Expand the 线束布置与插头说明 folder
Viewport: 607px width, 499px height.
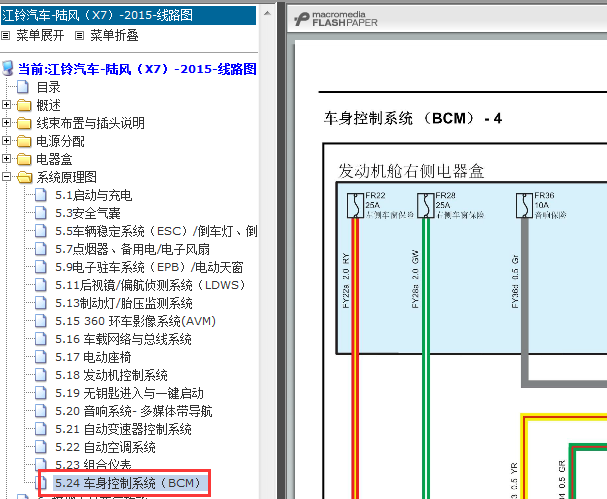click(x=6, y=123)
